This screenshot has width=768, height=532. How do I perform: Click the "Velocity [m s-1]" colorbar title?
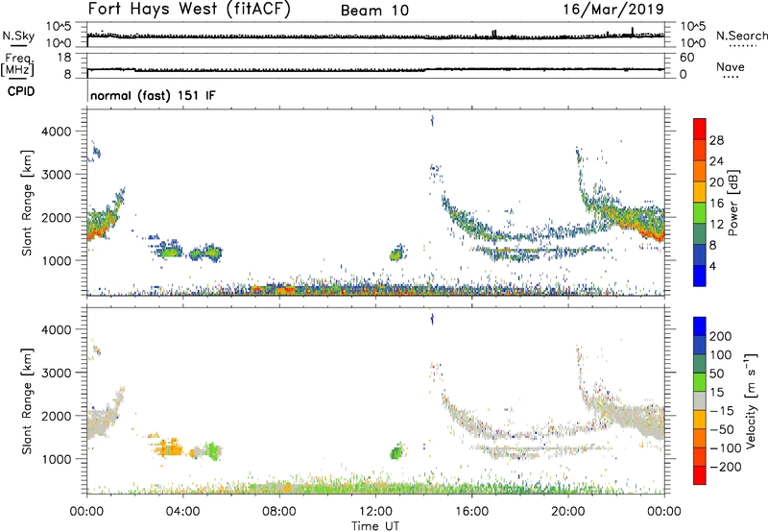tap(751, 400)
